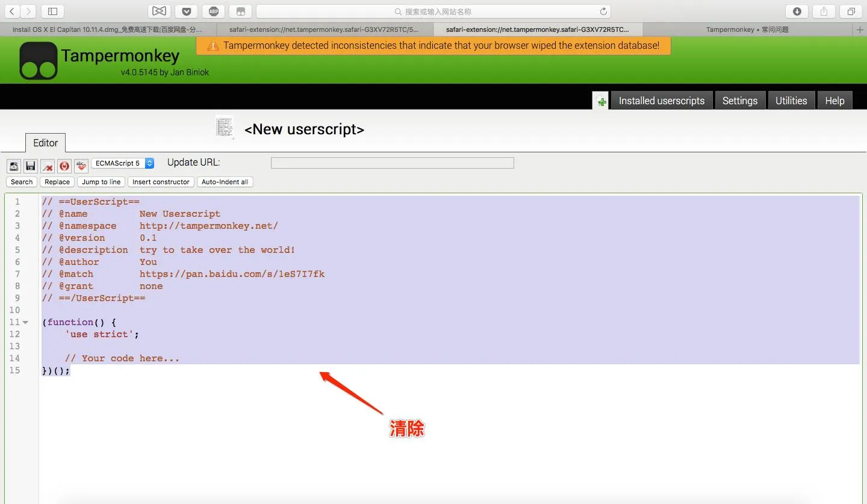Click the Replace button

click(57, 182)
